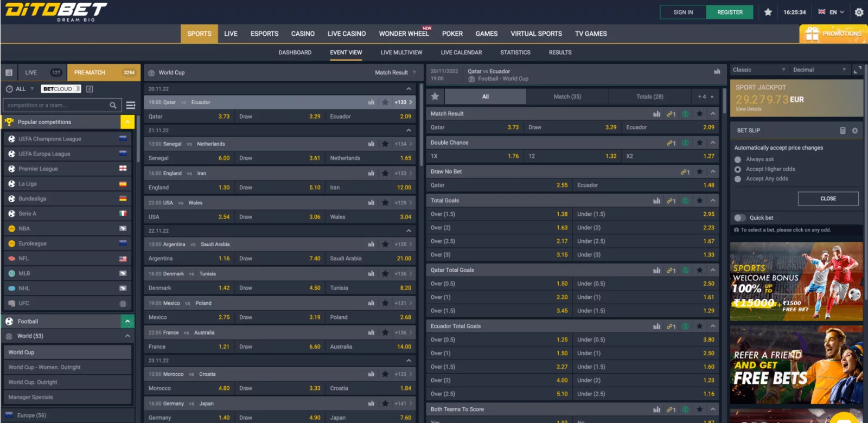Open Classic bet slip view dropdown

click(x=759, y=70)
